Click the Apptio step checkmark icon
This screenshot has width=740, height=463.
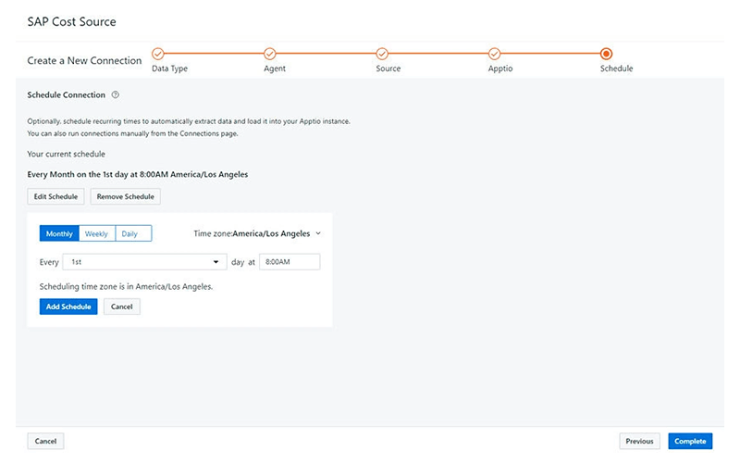[x=494, y=54]
